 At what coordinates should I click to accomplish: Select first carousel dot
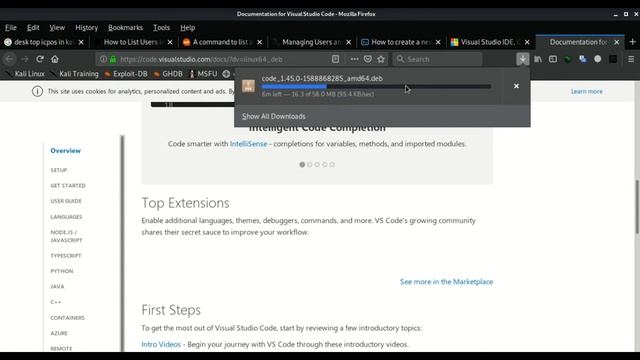[302, 164]
